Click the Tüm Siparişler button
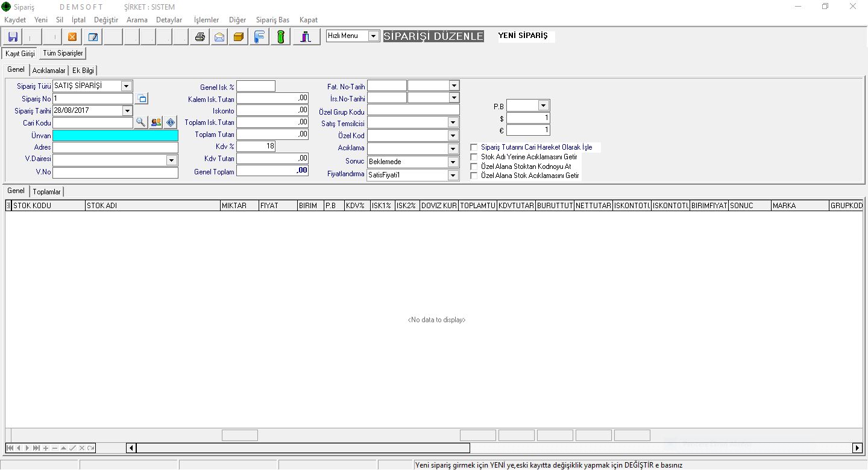The width and height of the screenshot is (868, 470). (x=63, y=54)
